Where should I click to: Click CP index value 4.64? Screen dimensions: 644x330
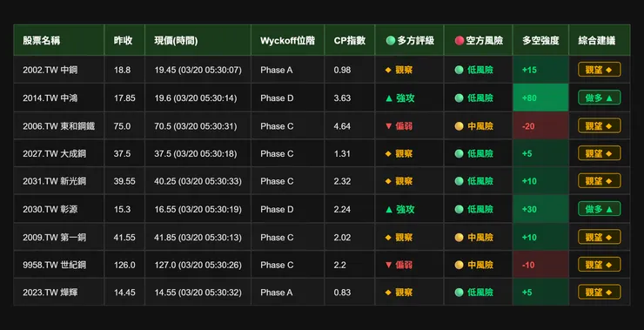point(342,125)
